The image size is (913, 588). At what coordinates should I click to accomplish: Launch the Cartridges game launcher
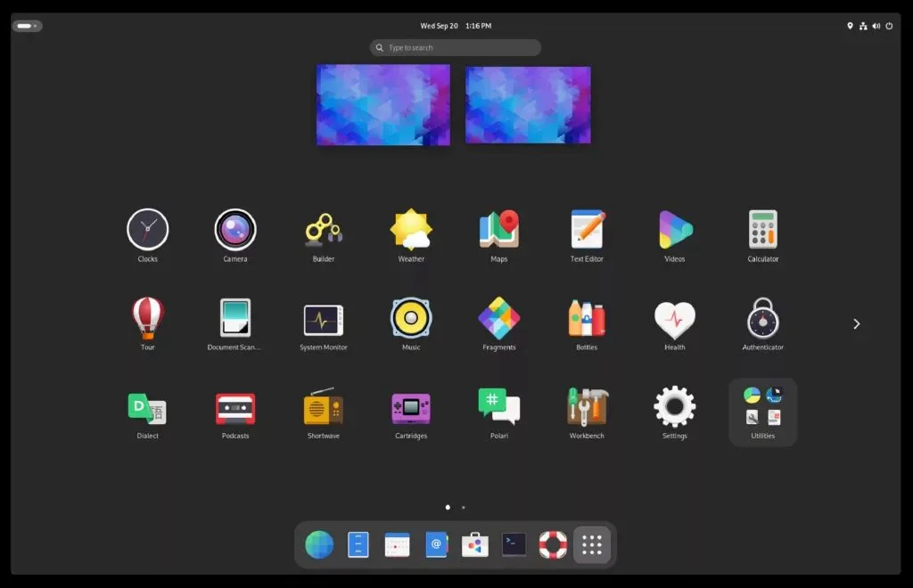click(410, 406)
